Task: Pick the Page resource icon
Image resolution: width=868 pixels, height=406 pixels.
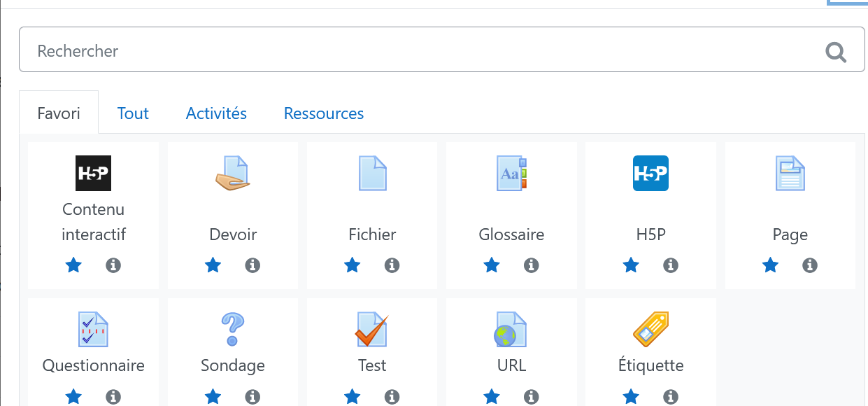Action: 790,173
